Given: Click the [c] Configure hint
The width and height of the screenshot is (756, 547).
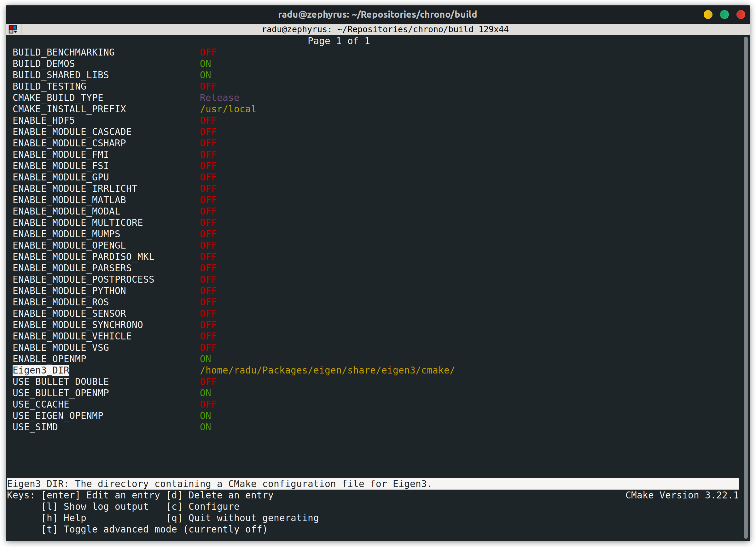Looking at the screenshot, I should pos(203,507).
